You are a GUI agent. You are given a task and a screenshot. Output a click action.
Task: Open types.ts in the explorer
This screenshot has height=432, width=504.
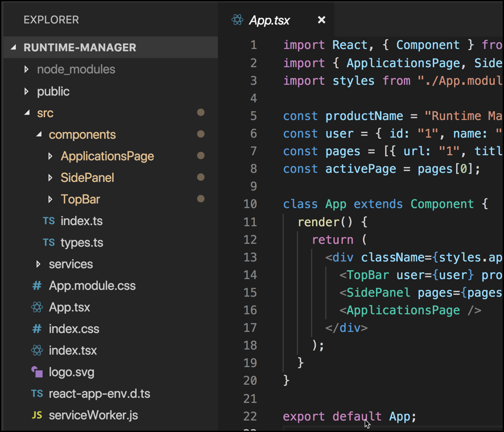point(82,243)
